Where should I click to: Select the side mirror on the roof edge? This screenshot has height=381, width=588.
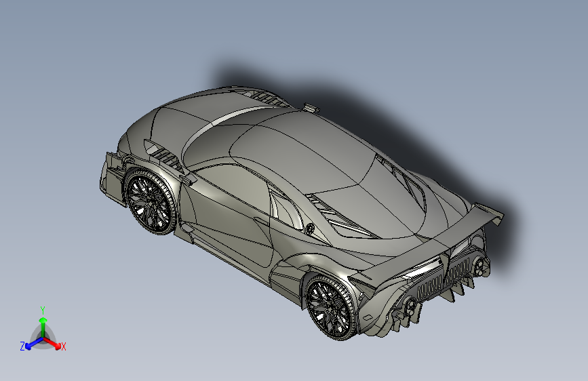(x=311, y=107)
